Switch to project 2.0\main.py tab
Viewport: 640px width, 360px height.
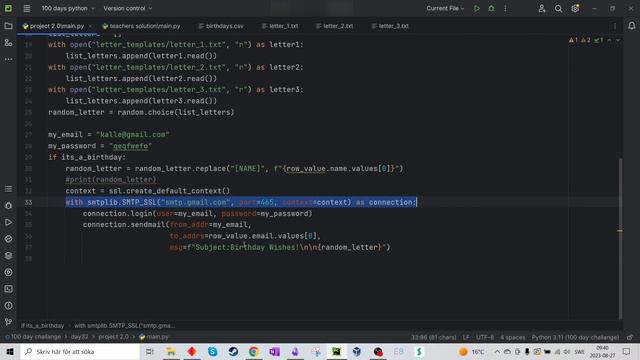pos(57,26)
